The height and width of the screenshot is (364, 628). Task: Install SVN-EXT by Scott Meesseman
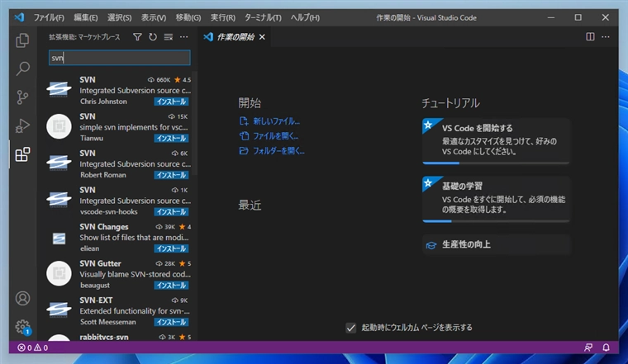tap(171, 323)
